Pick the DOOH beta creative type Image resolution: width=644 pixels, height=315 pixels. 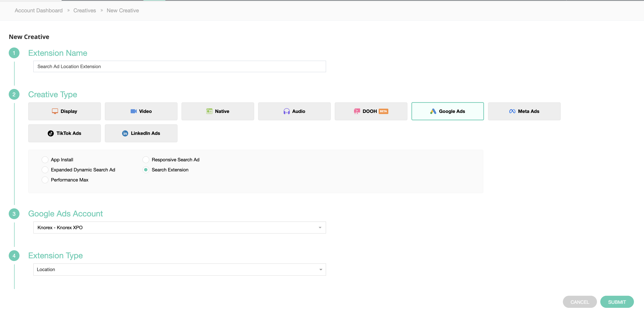(x=371, y=111)
